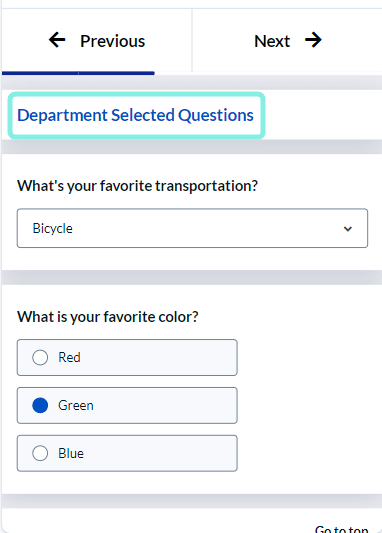This screenshot has width=382, height=533.
Task: Select the filled Green radio circle
Action: (40, 406)
